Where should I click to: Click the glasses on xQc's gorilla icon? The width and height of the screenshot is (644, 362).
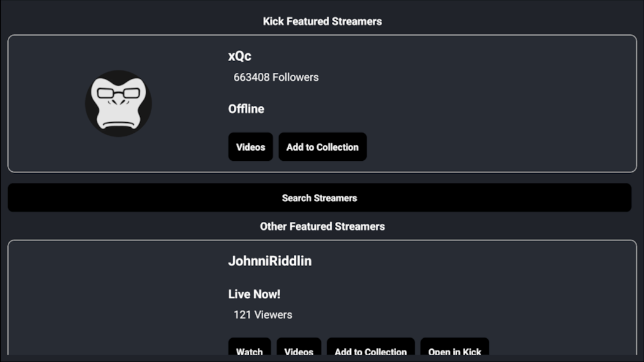click(118, 93)
